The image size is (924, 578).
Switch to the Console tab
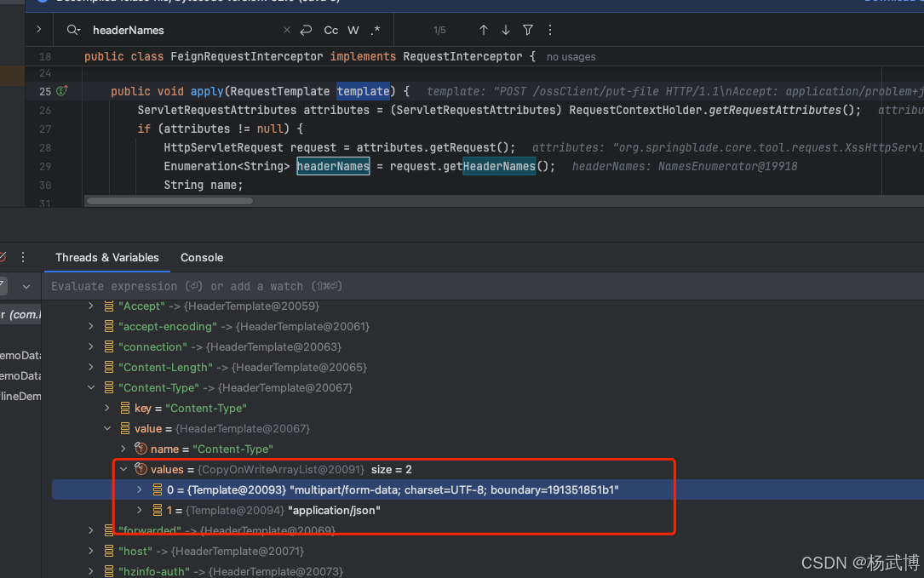point(202,257)
